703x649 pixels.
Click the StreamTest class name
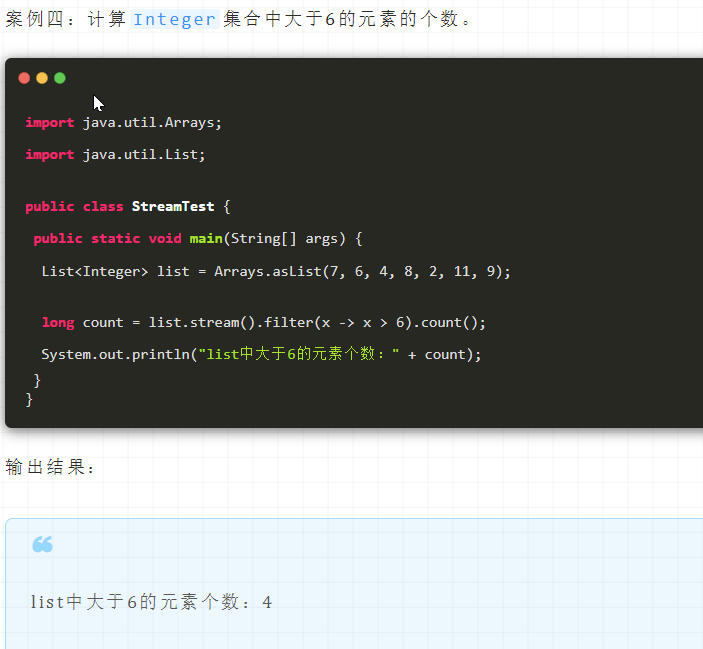coord(173,207)
